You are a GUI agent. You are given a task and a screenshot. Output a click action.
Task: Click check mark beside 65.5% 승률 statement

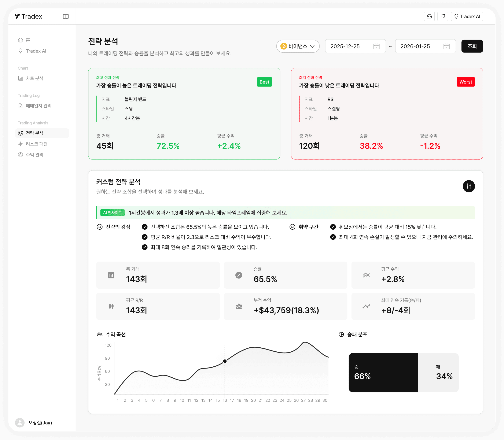click(x=145, y=227)
